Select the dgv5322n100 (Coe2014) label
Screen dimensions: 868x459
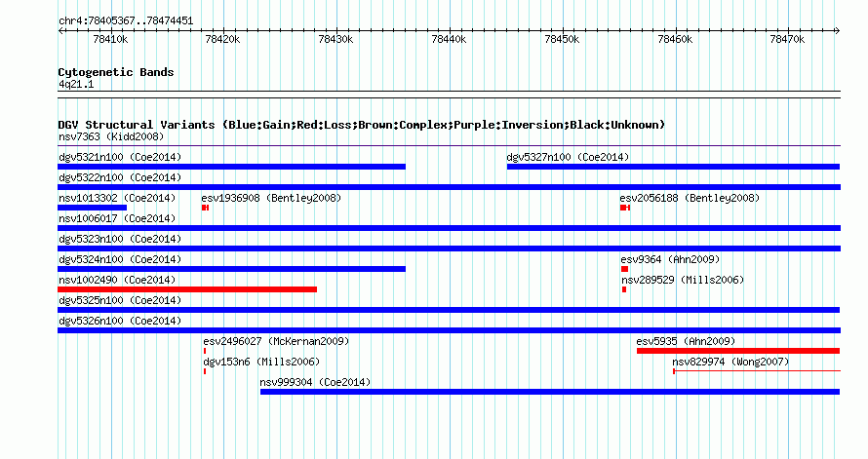[x=120, y=177]
